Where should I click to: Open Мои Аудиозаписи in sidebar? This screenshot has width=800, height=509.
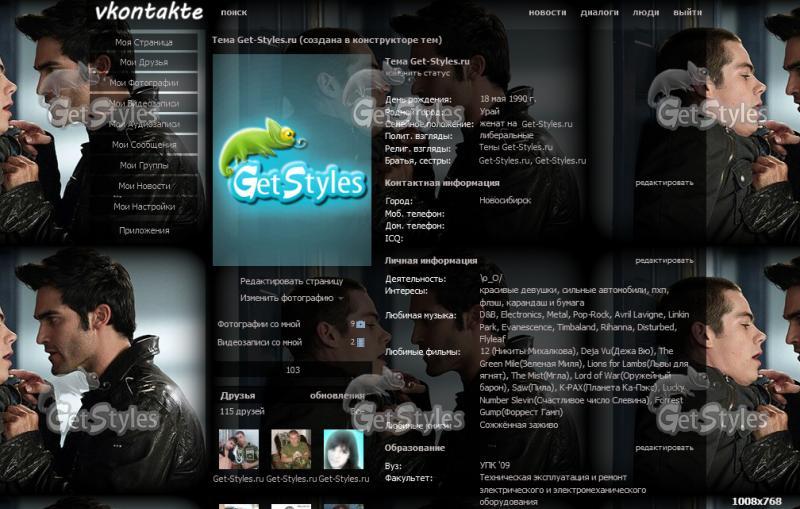pyautogui.click(x=144, y=124)
